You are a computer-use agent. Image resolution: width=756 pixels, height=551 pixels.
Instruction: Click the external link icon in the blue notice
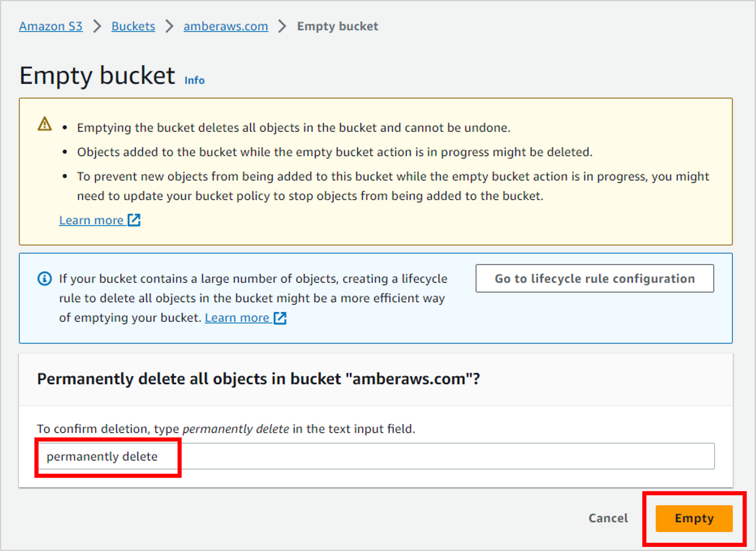click(x=280, y=318)
